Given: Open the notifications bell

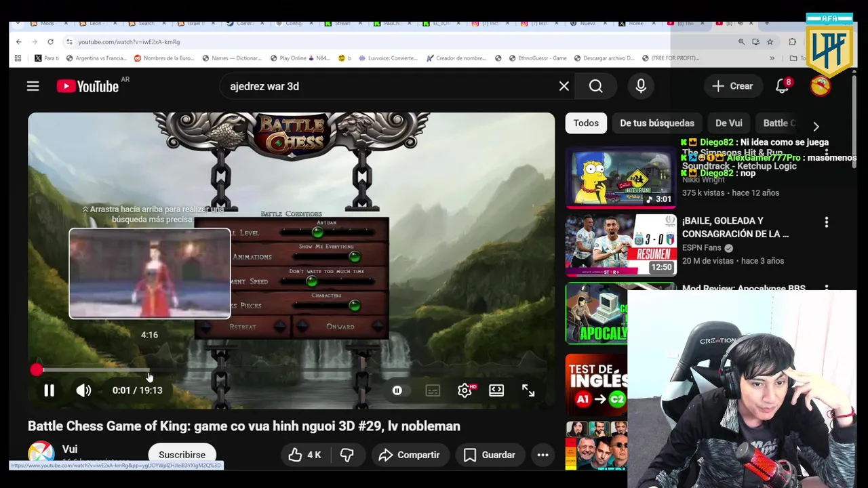Looking at the screenshot, I should pos(783,86).
